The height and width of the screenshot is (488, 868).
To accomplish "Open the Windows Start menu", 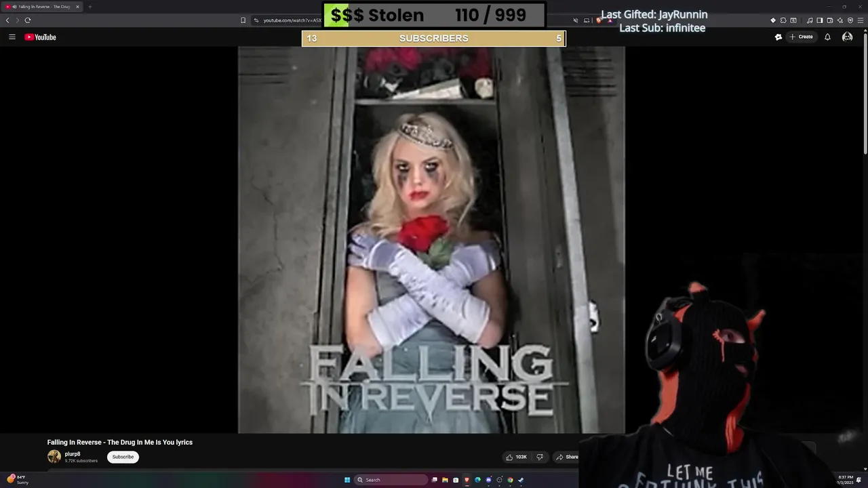I will point(347,480).
